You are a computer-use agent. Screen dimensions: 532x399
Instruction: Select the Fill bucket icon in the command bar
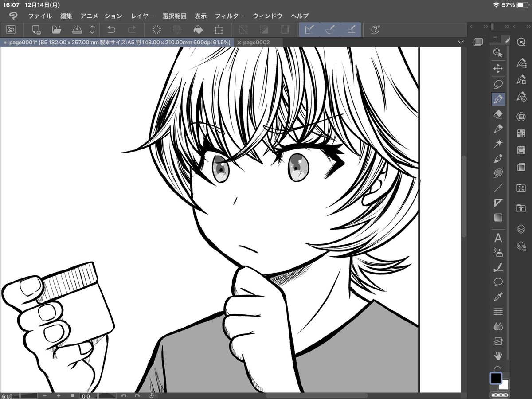(x=198, y=30)
